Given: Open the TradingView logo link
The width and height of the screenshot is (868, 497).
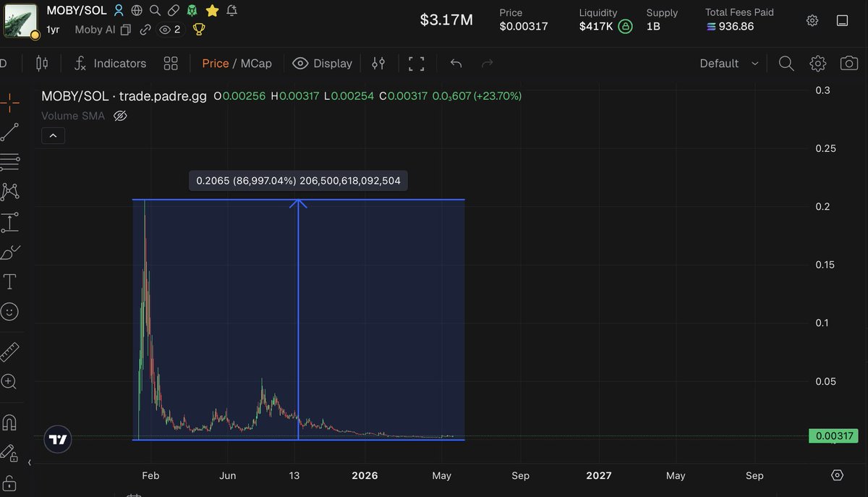Looking at the screenshot, I should point(58,439).
